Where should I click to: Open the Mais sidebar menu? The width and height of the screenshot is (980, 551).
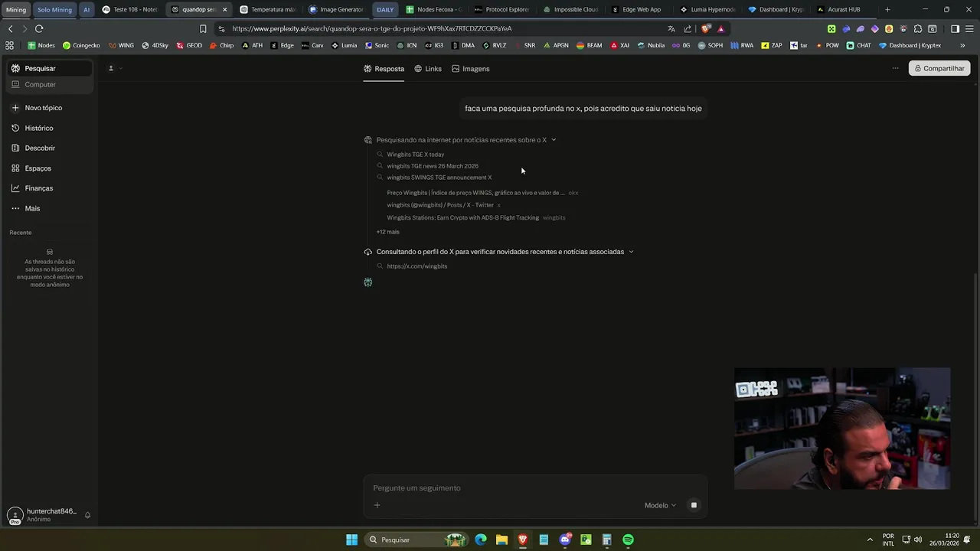pos(25,208)
